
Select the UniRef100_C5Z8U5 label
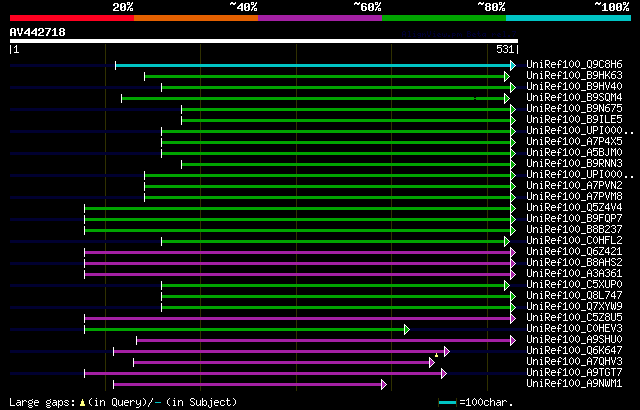tap(574, 318)
